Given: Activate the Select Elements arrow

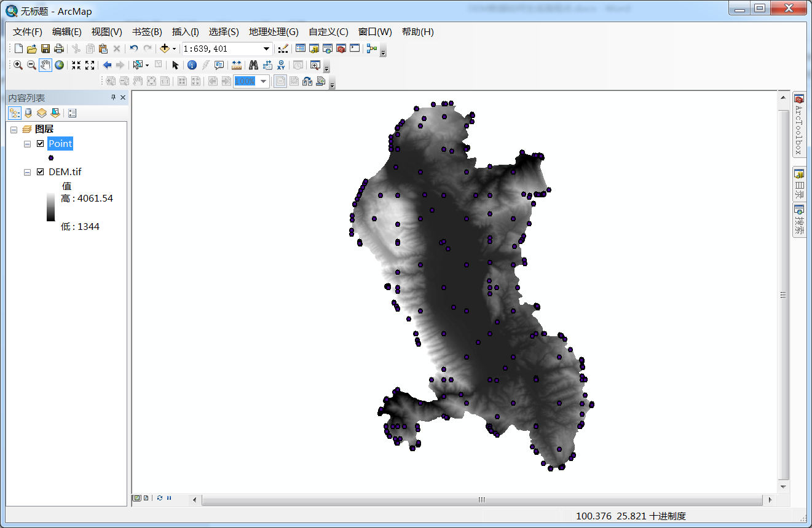Looking at the screenshot, I should pos(175,65).
